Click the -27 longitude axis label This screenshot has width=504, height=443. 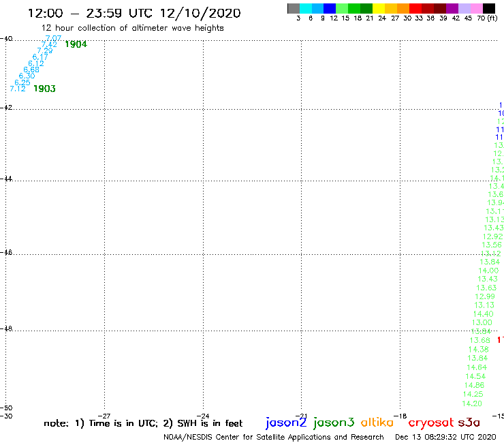(x=104, y=416)
